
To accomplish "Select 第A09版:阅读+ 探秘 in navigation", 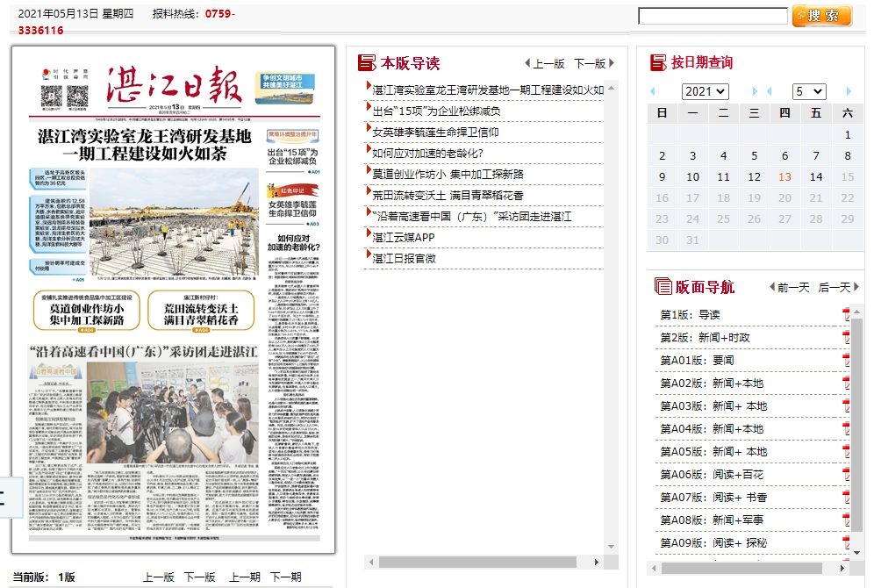I will (x=714, y=543).
